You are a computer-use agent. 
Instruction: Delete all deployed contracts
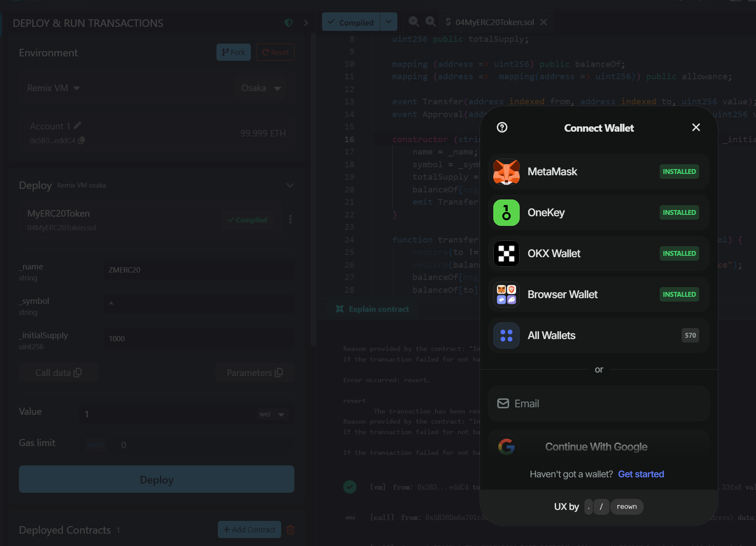(x=290, y=530)
